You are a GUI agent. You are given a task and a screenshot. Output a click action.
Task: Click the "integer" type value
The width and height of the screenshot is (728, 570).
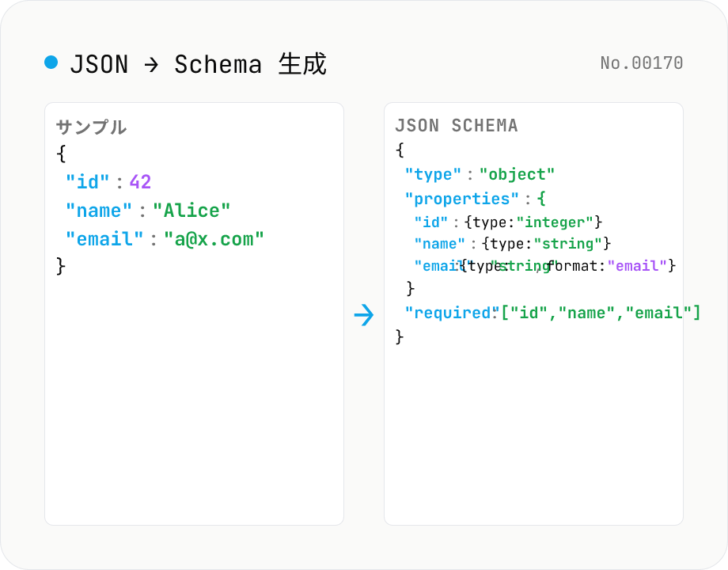(x=555, y=222)
